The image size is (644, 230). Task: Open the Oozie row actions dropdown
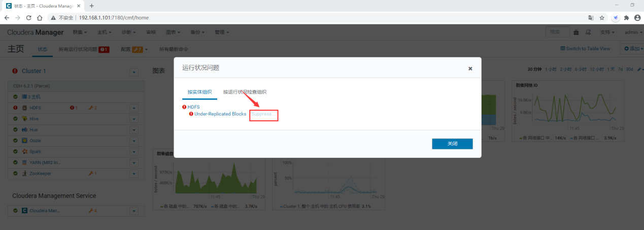point(134,141)
